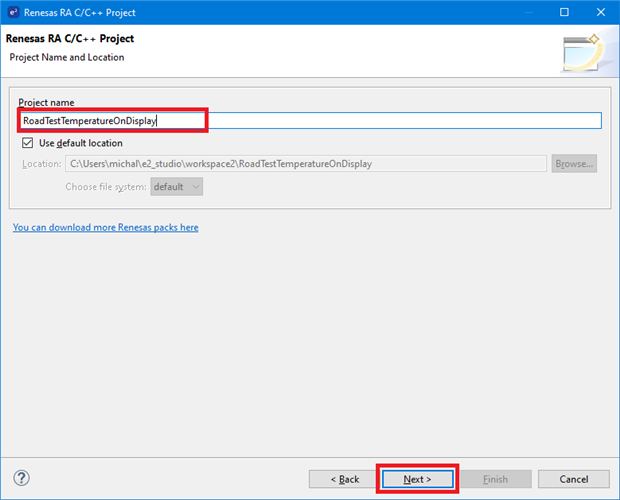Click the Browse button
The width and height of the screenshot is (620, 500).
click(574, 164)
